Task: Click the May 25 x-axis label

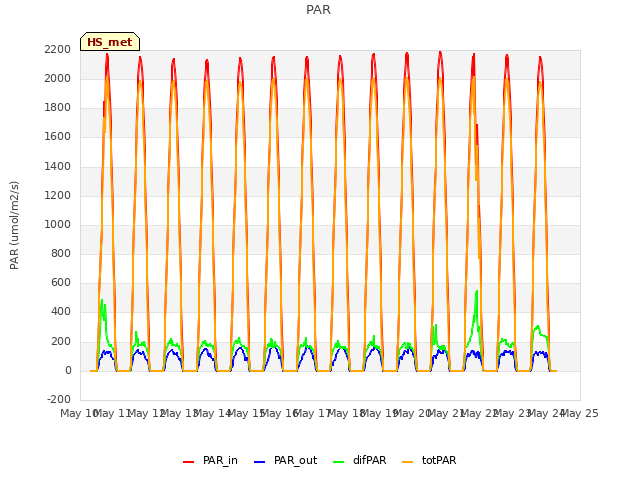Action: point(580,413)
